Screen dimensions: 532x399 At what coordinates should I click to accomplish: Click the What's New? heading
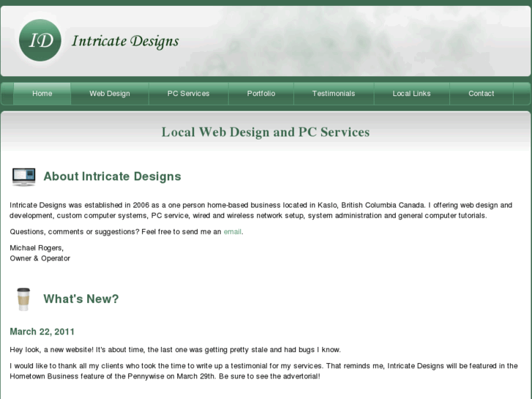coord(81,299)
